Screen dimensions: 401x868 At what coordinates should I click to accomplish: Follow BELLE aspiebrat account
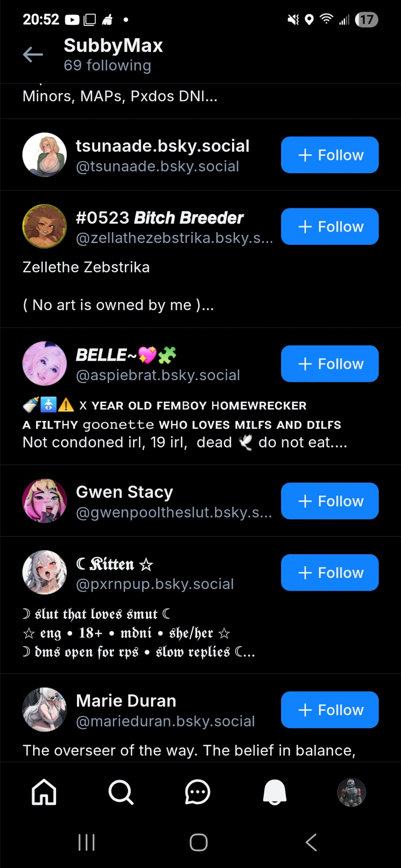click(x=330, y=364)
